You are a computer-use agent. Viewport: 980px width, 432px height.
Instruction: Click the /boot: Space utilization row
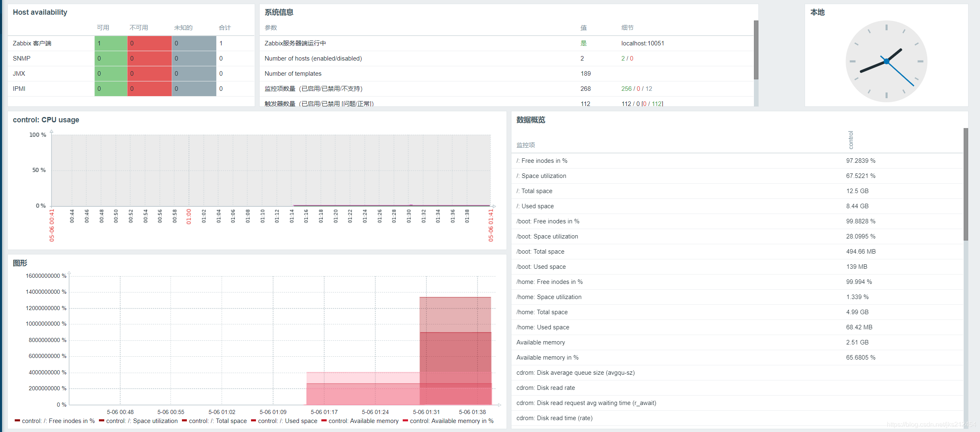(x=737, y=236)
